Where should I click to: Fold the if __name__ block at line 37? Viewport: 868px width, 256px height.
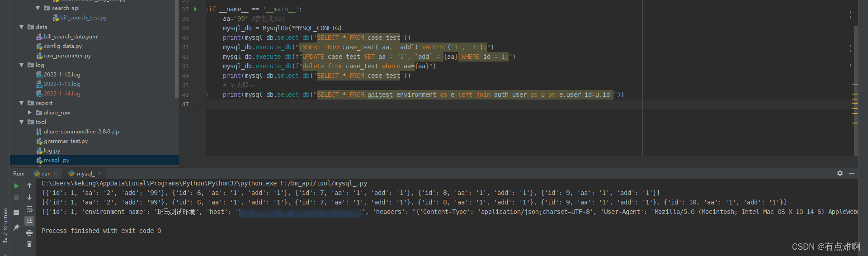tap(206, 9)
